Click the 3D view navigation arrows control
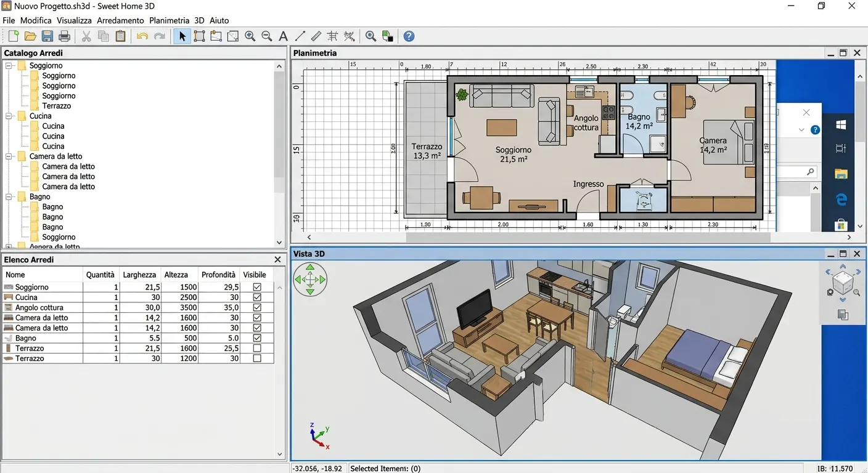The image size is (868, 473). [x=310, y=280]
